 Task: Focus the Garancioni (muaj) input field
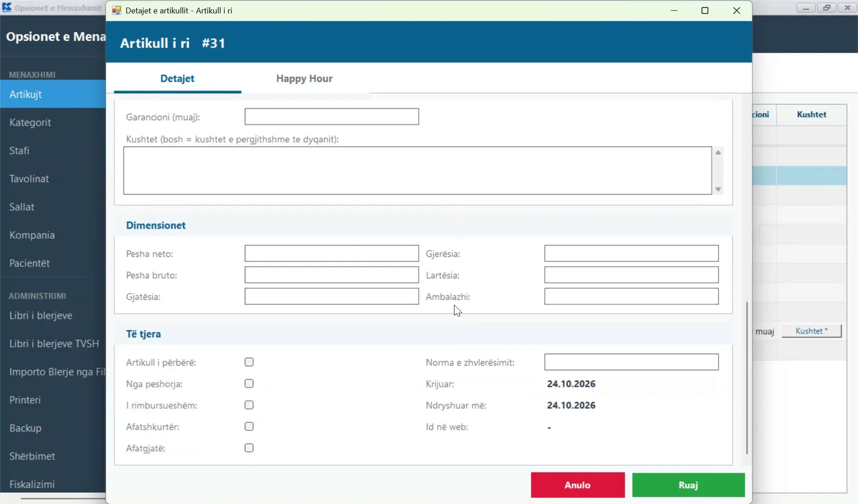(331, 116)
